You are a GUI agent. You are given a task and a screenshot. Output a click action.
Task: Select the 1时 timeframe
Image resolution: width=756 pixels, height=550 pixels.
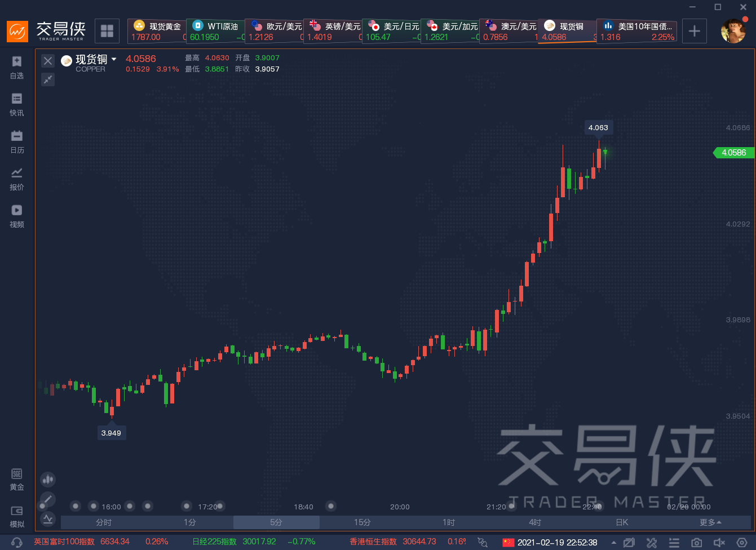click(x=449, y=522)
